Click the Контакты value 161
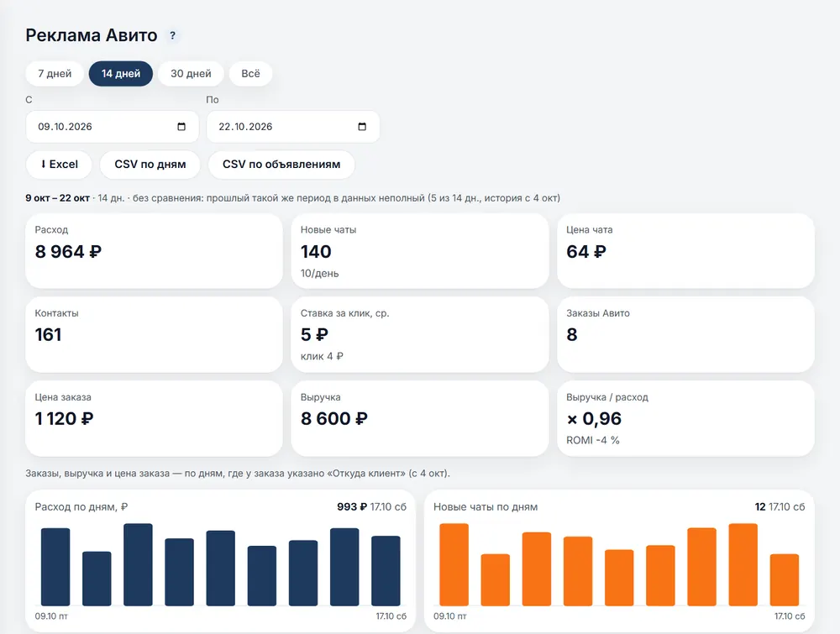840x634 pixels. point(48,335)
